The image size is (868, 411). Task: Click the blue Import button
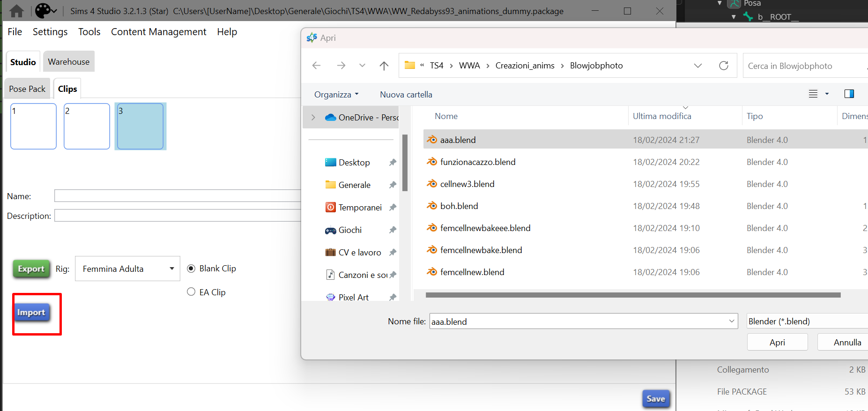31,313
